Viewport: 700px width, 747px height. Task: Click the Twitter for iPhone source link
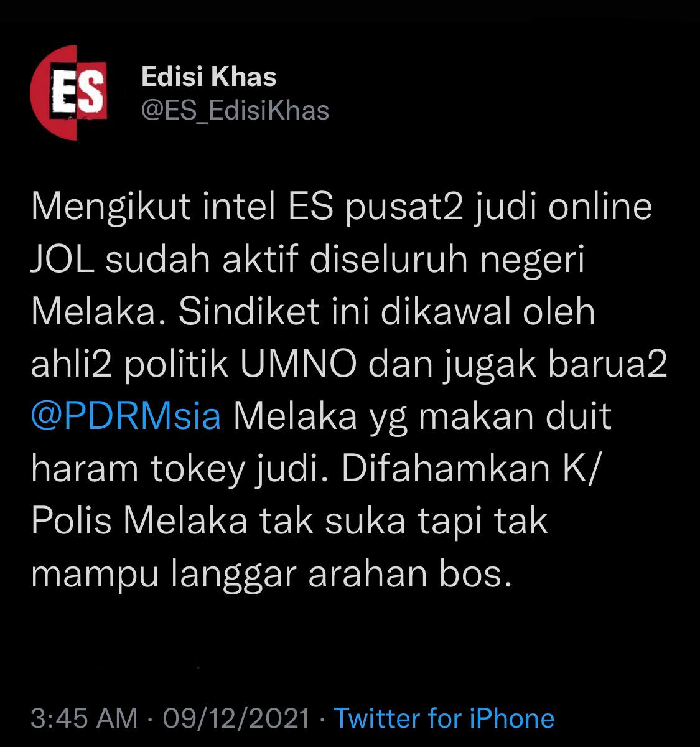[444, 718]
